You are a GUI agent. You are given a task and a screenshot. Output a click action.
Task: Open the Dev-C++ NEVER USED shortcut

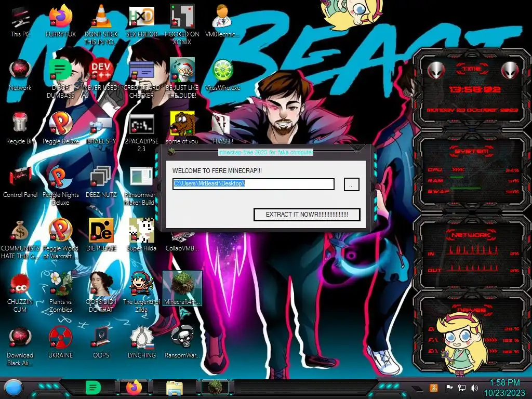tap(101, 75)
